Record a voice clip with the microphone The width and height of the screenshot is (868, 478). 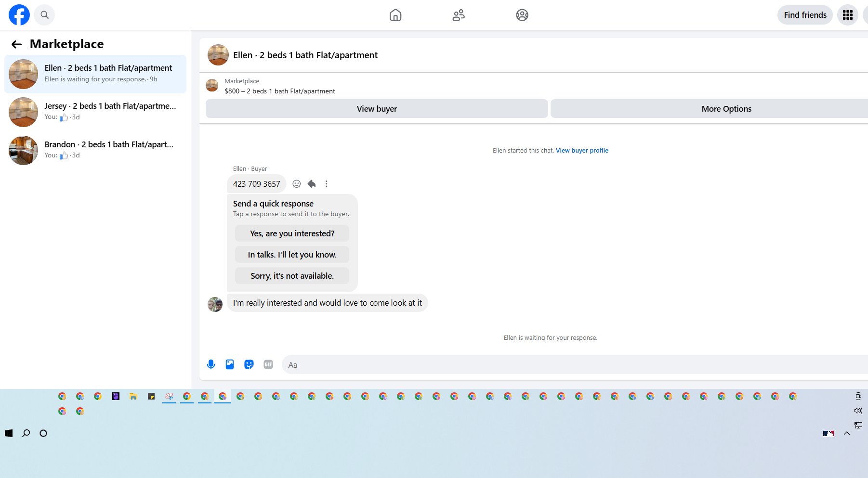(211, 364)
